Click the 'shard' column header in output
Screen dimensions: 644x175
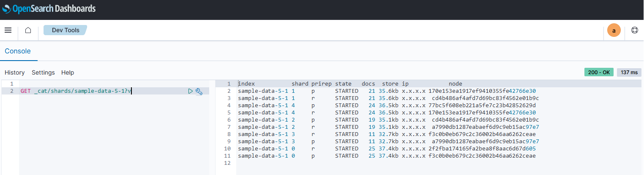pyautogui.click(x=300, y=84)
